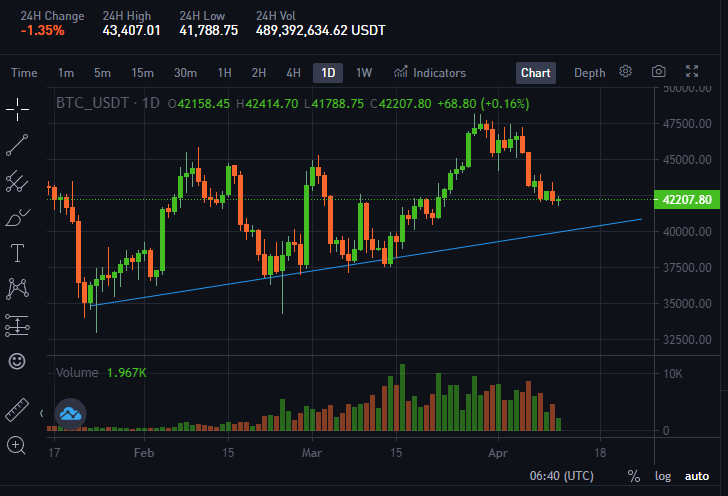Click the 10K volume axis label
Screen dimensions: 728x496
(x=673, y=374)
